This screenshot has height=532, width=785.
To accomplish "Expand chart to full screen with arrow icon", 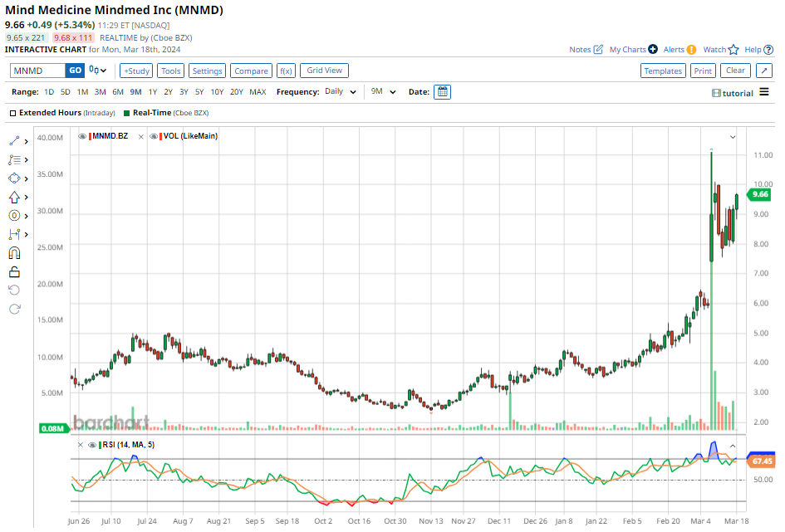I will tap(764, 71).
